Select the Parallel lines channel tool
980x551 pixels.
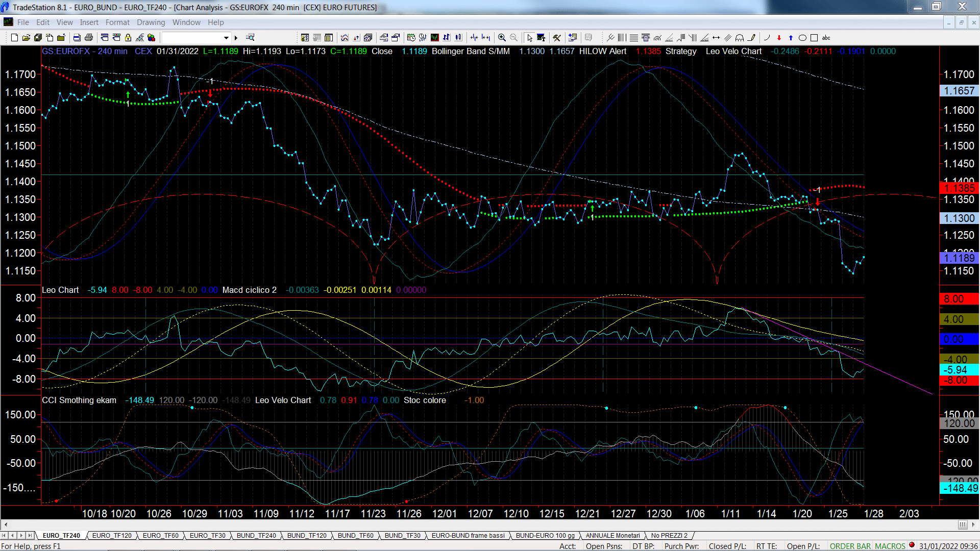point(728,38)
